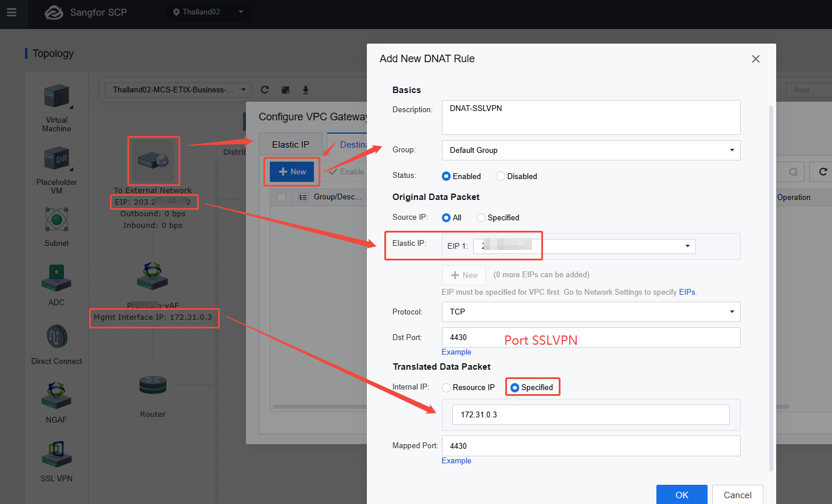The width and height of the screenshot is (832, 504).
Task: Open the EIP 1 address dropdown
Action: pos(584,246)
